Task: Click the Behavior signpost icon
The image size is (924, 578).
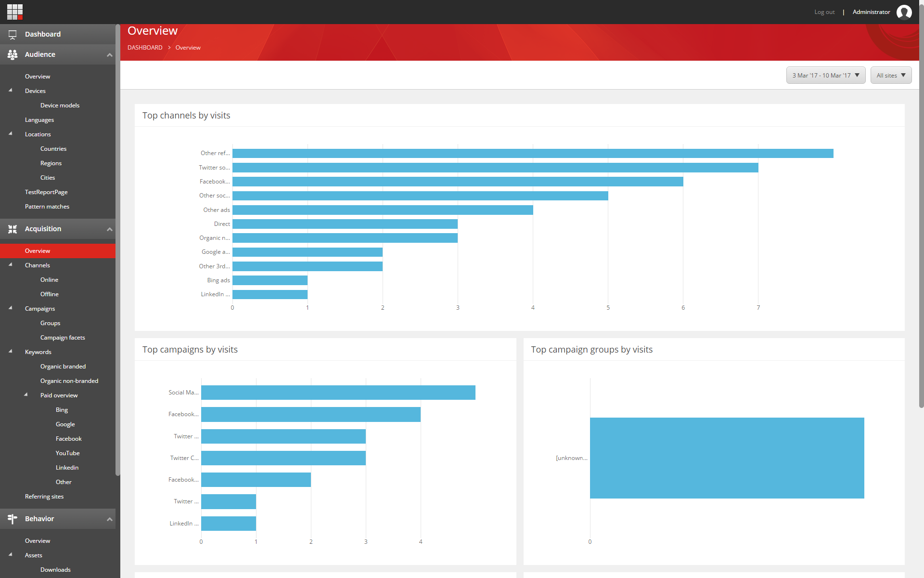Action: pos(13,519)
